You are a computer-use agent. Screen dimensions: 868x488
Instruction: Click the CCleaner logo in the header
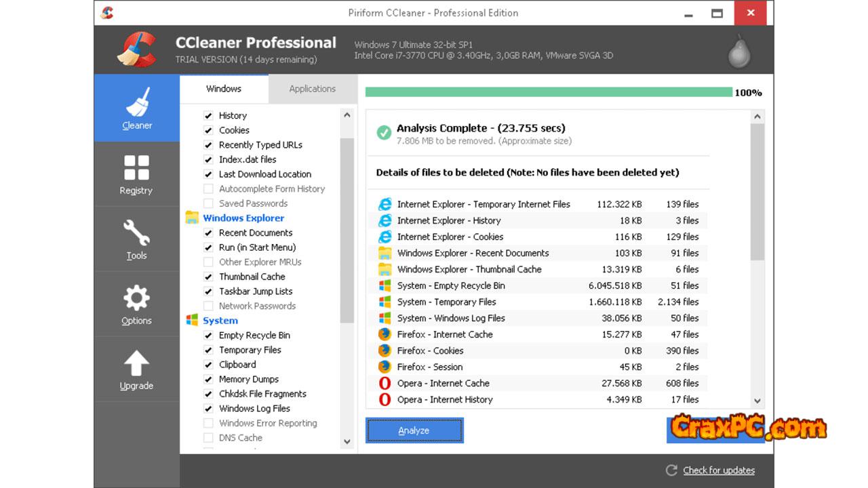[x=137, y=50]
